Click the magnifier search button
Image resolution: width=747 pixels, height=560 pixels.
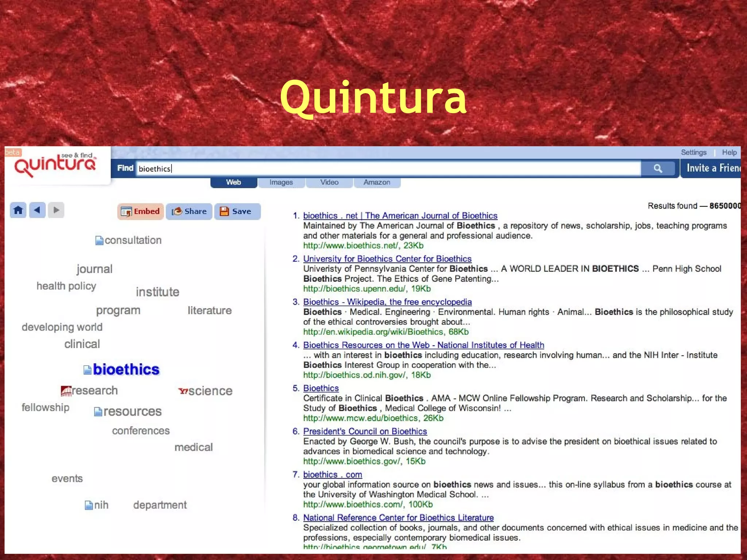coord(658,168)
